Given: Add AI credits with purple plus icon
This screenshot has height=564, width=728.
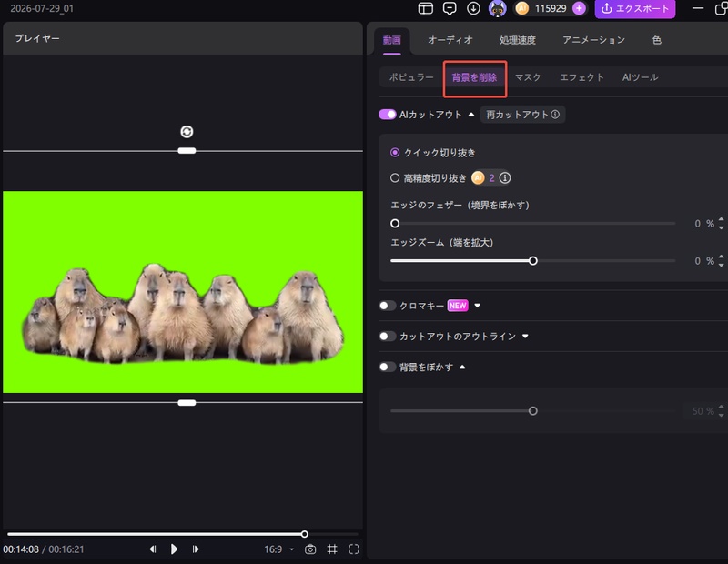Looking at the screenshot, I should pos(579,8).
